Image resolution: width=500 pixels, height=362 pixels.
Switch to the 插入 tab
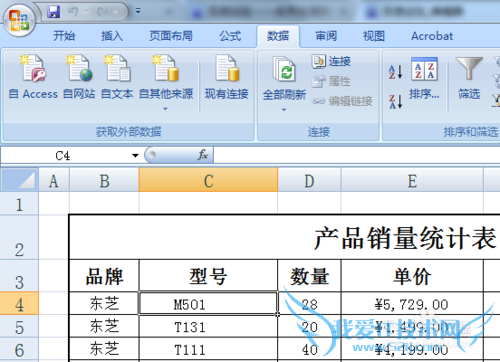point(112,36)
